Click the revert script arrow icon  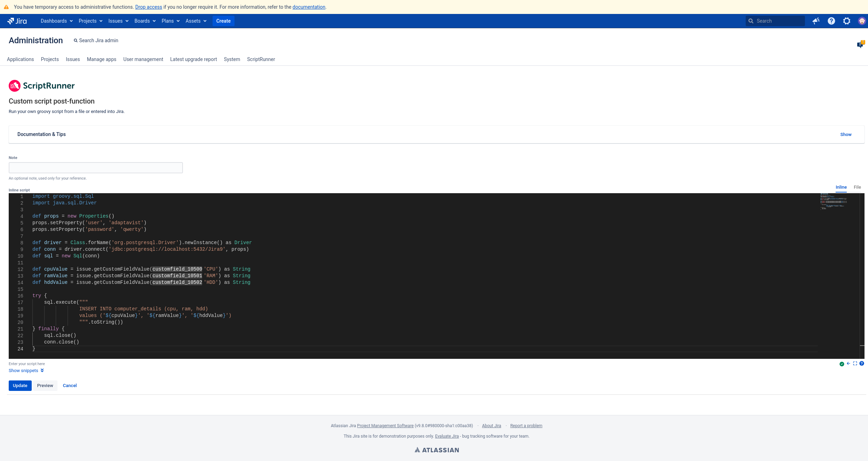click(x=848, y=363)
